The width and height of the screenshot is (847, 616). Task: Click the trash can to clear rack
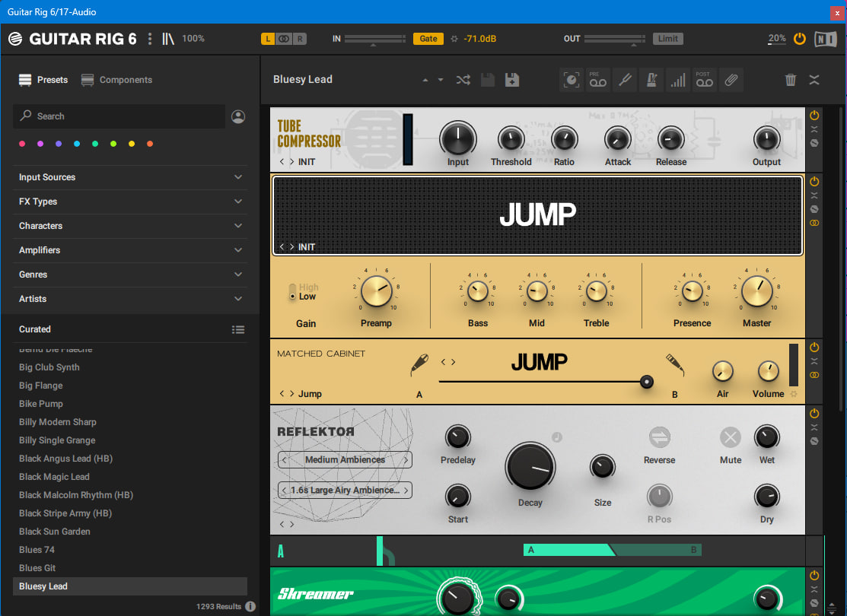[790, 80]
